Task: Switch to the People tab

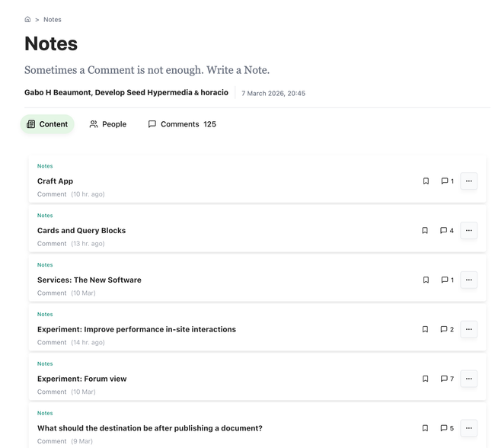Action: 107,124
